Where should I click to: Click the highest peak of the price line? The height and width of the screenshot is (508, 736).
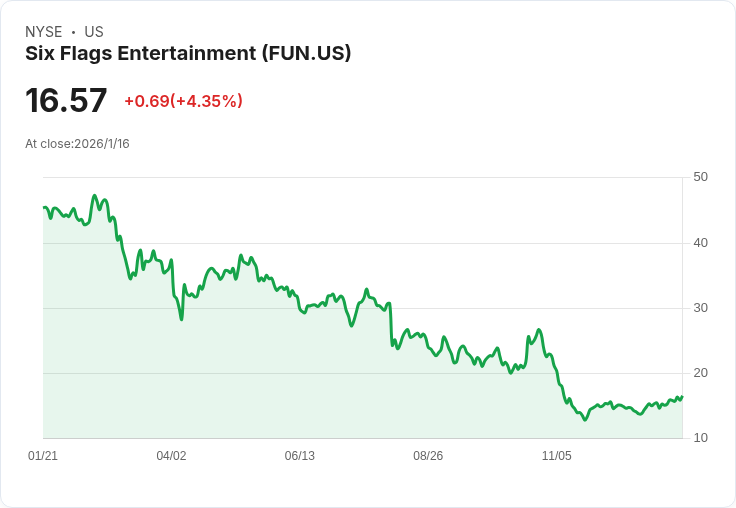pos(94,196)
